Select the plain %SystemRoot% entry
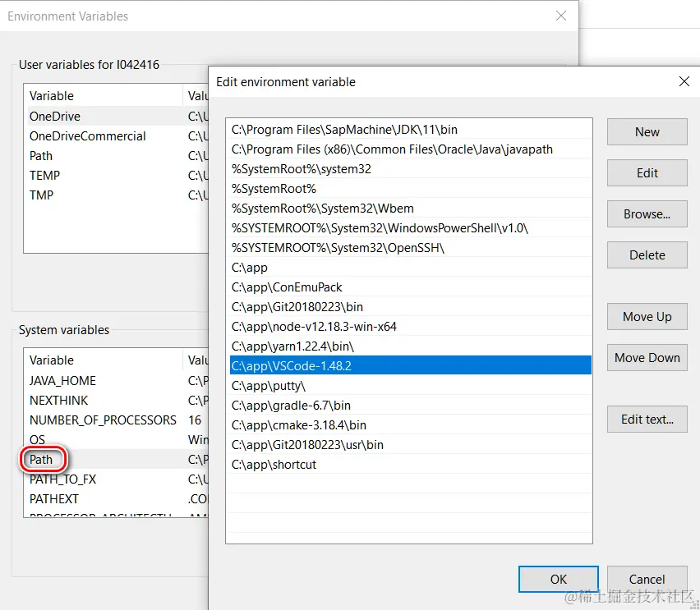The image size is (700, 610). pyautogui.click(x=410, y=188)
